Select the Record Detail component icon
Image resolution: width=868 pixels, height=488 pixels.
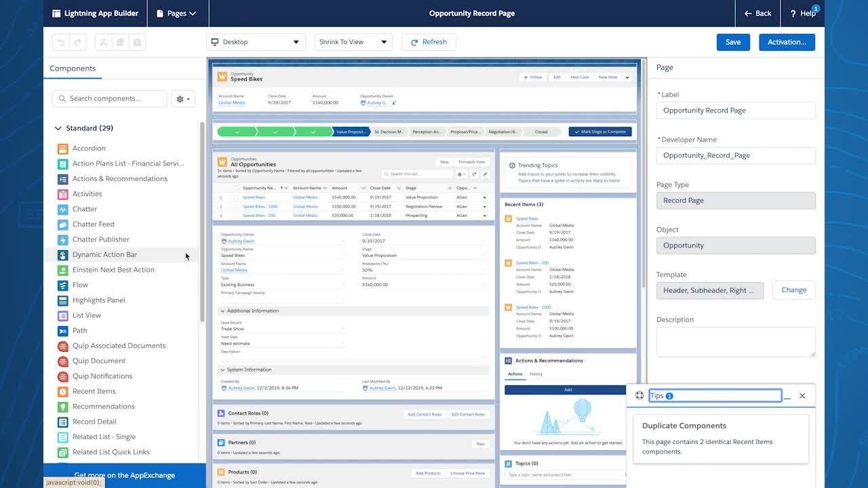pyautogui.click(x=62, y=422)
